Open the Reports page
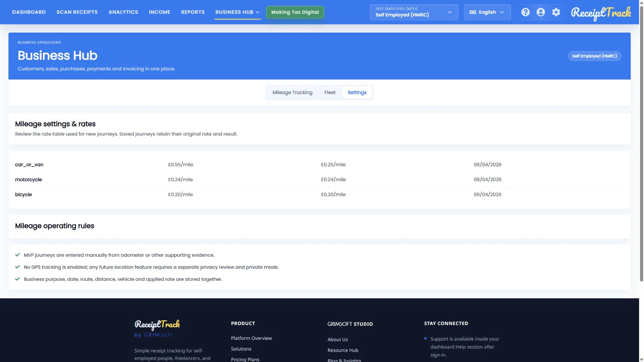This screenshot has width=644, height=362. click(x=193, y=12)
